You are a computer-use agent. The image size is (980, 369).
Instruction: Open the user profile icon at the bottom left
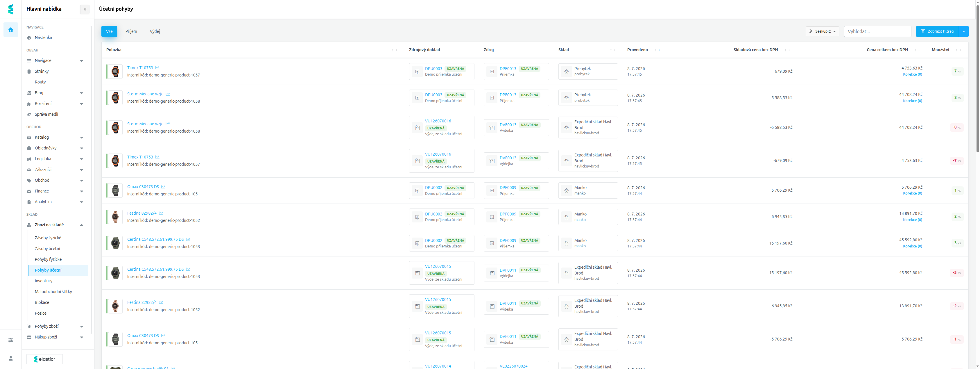tap(11, 358)
